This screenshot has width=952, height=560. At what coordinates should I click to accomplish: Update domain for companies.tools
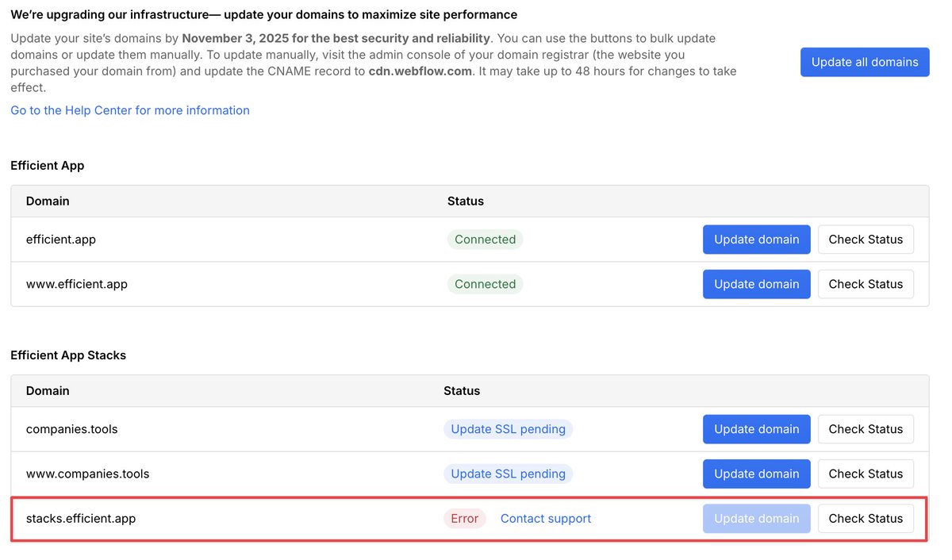point(757,429)
